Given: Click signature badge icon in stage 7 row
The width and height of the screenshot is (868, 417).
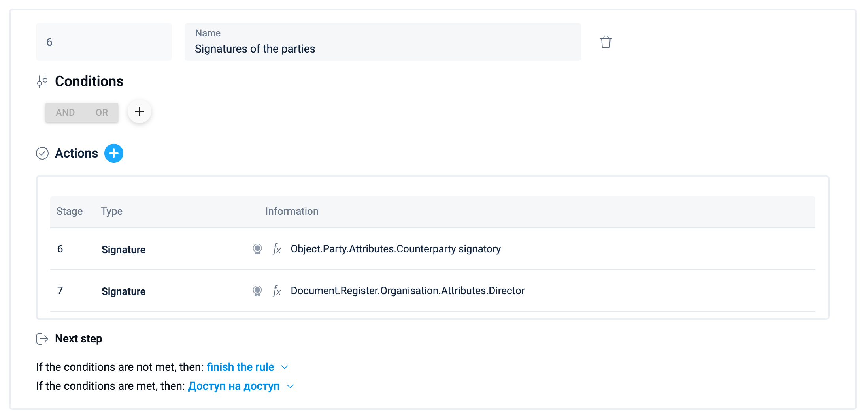Looking at the screenshot, I should [257, 291].
